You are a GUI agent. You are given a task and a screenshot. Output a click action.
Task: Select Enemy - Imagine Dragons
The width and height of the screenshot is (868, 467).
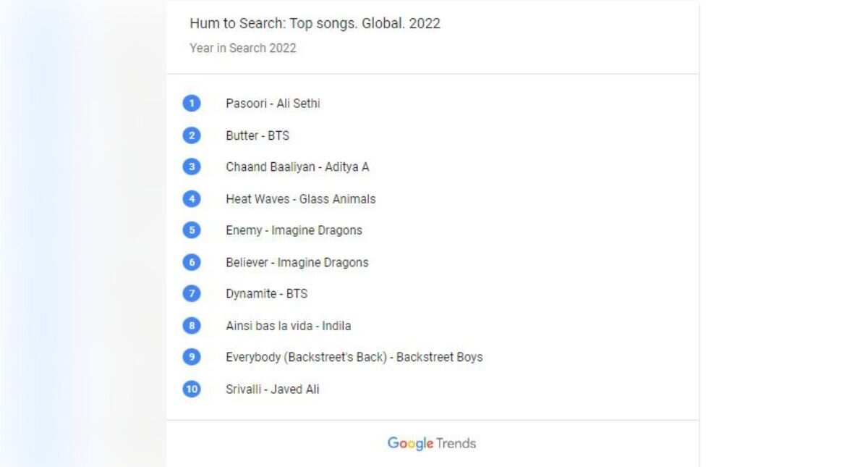294,230
